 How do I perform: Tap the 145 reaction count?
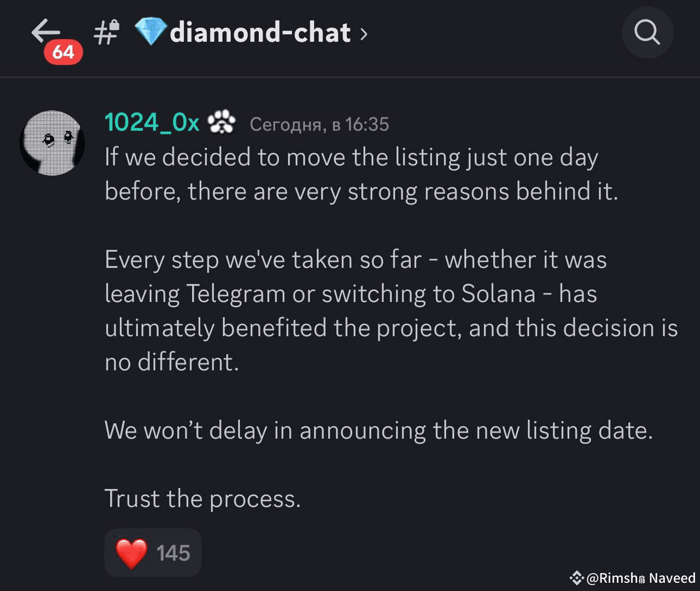pyautogui.click(x=173, y=553)
